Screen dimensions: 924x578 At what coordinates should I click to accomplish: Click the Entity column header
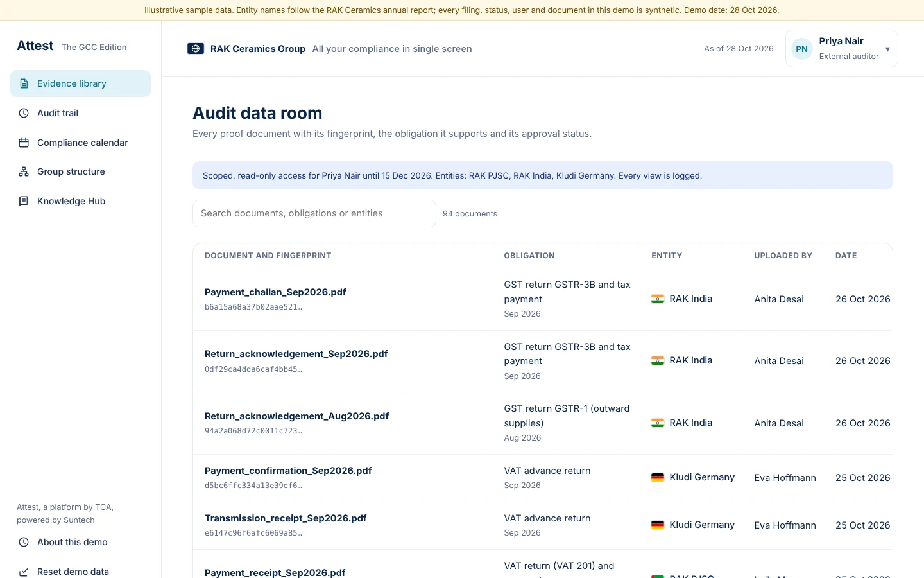pyautogui.click(x=667, y=256)
